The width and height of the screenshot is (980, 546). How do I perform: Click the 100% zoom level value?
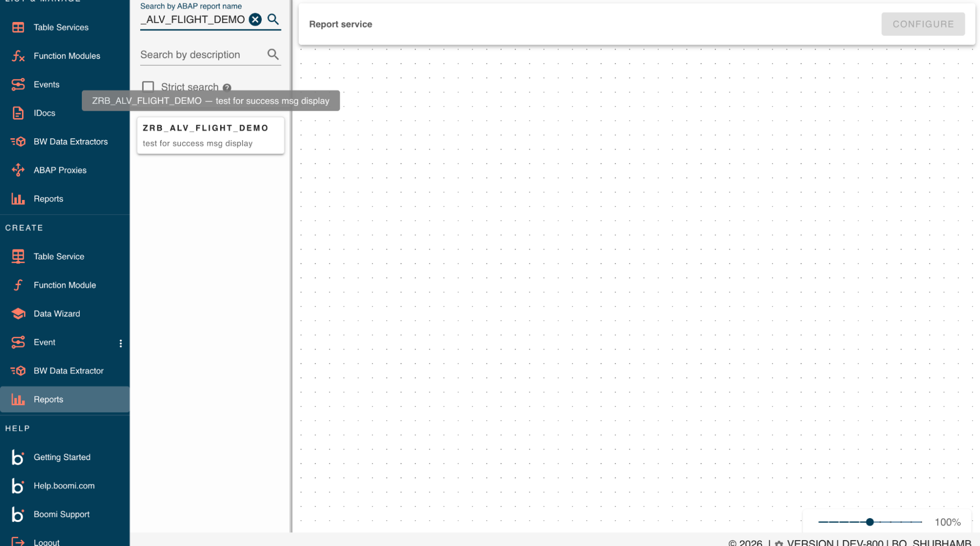click(947, 522)
